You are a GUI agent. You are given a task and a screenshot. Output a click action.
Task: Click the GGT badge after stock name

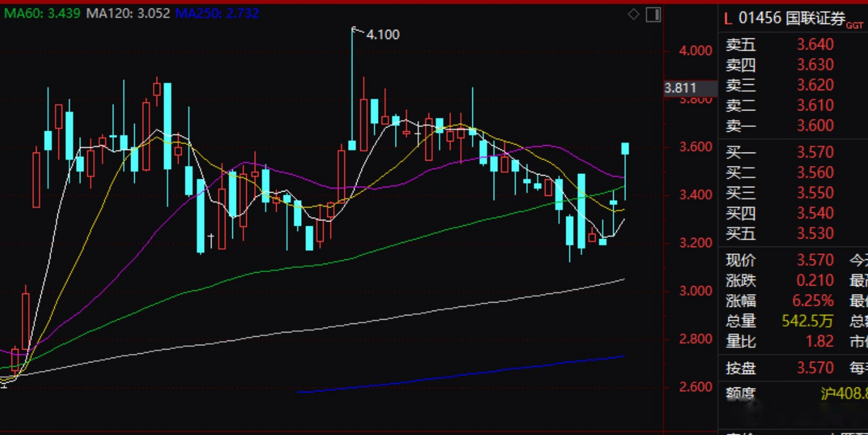pos(854,26)
